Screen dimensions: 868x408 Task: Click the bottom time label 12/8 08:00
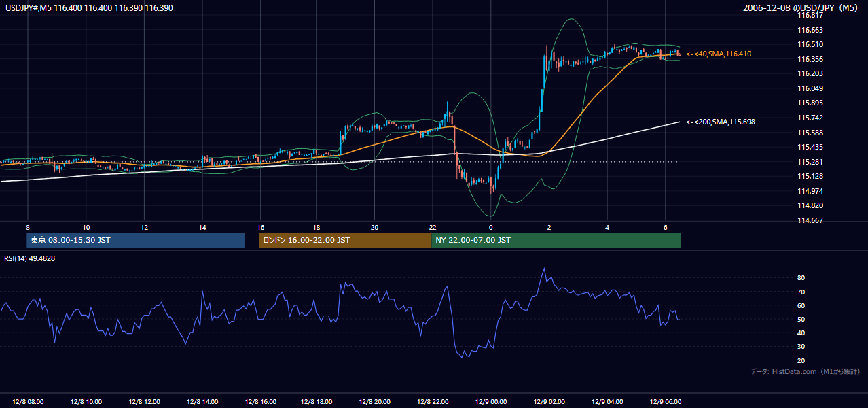(x=28, y=401)
